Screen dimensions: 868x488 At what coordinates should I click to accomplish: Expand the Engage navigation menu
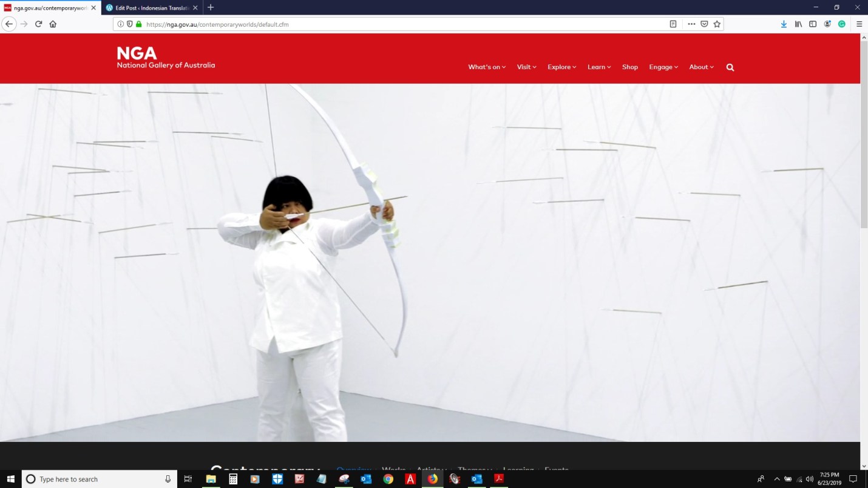(x=663, y=67)
